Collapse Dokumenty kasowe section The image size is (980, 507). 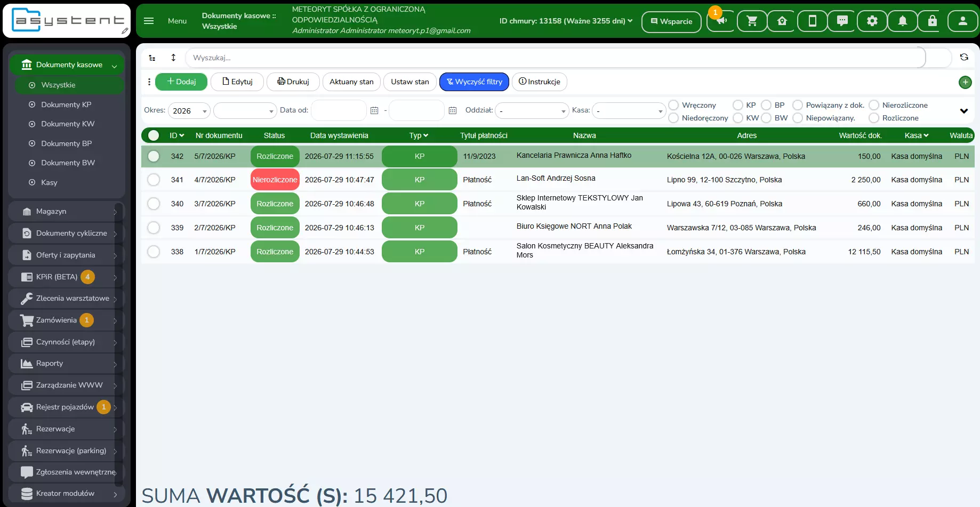(x=67, y=65)
